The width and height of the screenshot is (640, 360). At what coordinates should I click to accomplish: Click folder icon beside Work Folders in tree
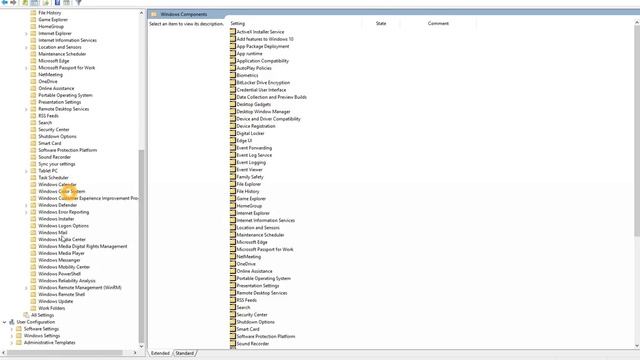33,308
